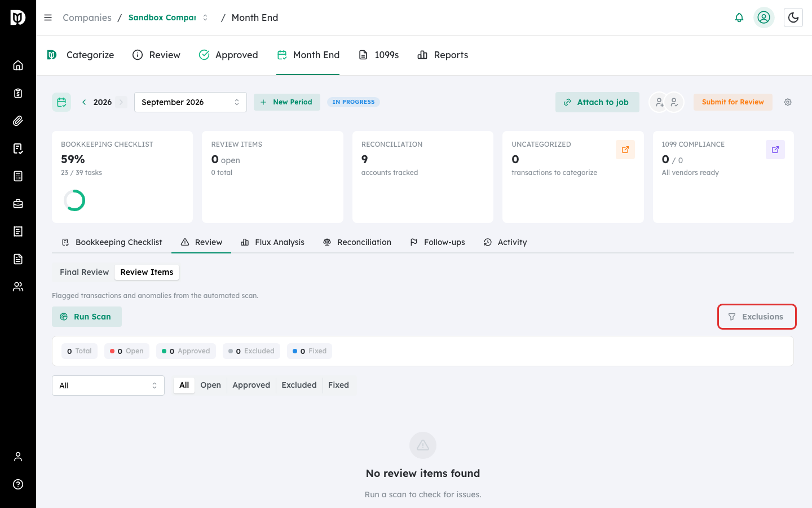Expand the September 2026 period dropdown
Screen dimensions: 812x508
click(x=191, y=102)
